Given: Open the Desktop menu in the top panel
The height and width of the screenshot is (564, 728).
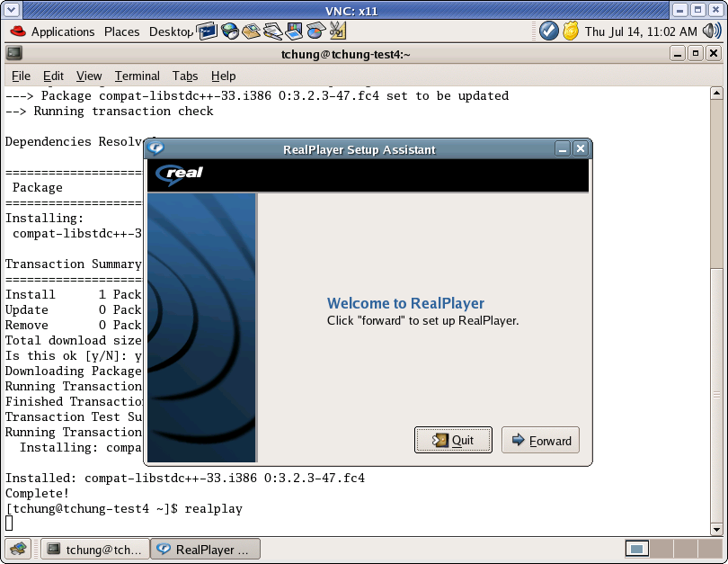Looking at the screenshot, I should (x=171, y=31).
